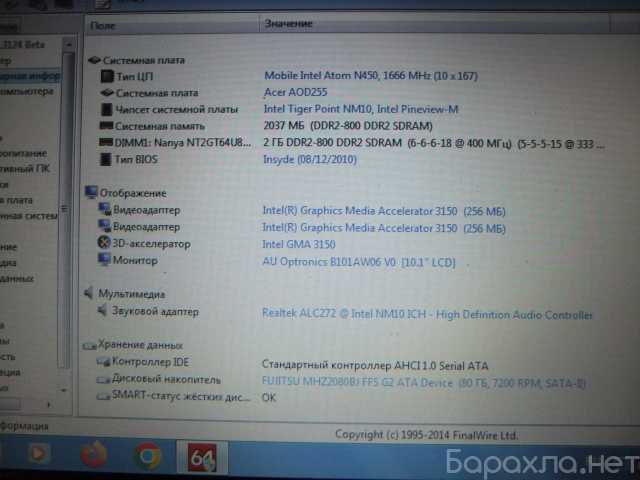Click sidebar horizontal scroll right arrow

[49, 404]
